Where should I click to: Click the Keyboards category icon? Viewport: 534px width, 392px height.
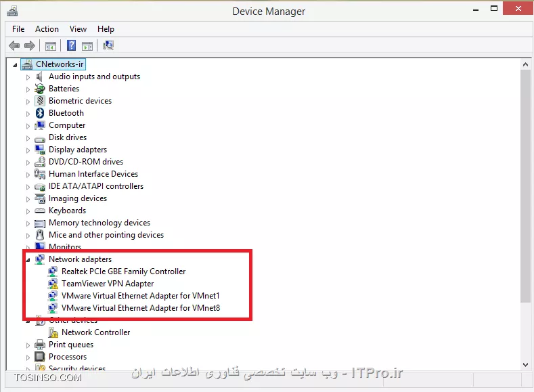click(x=40, y=211)
